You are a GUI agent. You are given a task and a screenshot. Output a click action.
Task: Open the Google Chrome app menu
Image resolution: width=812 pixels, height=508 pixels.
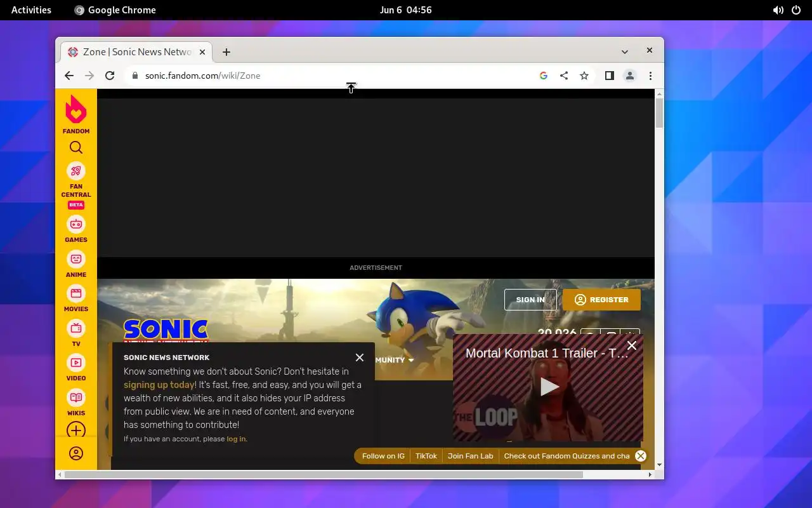click(x=115, y=10)
